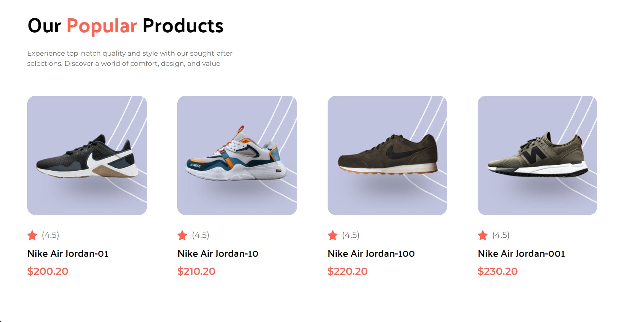Click the star icon above Nike Air Jordan-10

coord(182,235)
